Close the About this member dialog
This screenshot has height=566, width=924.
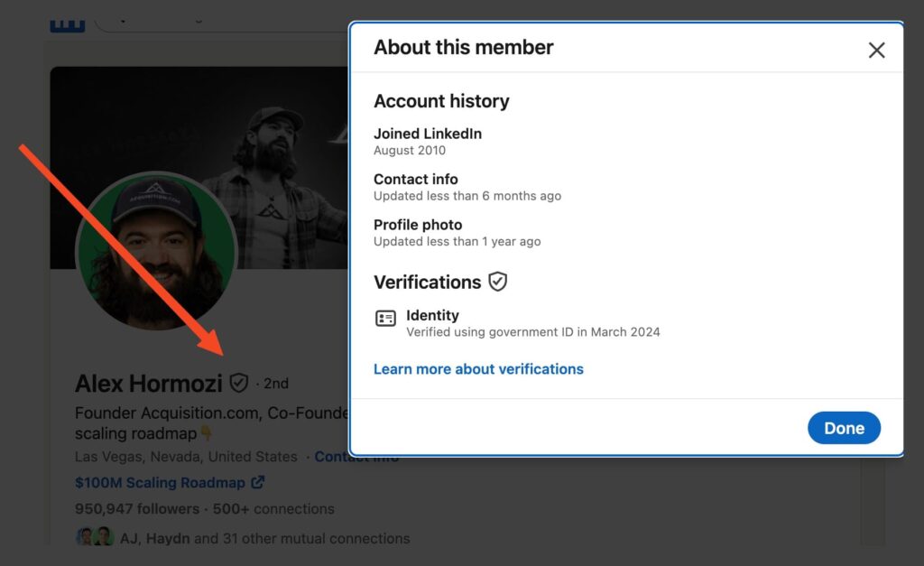[876, 51]
